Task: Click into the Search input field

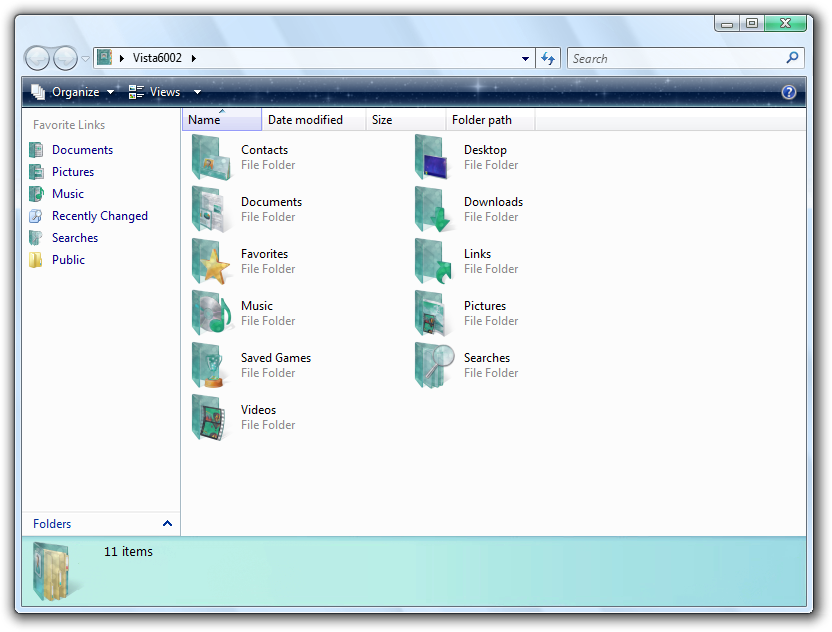Action: pyautogui.click(x=675, y=58)
